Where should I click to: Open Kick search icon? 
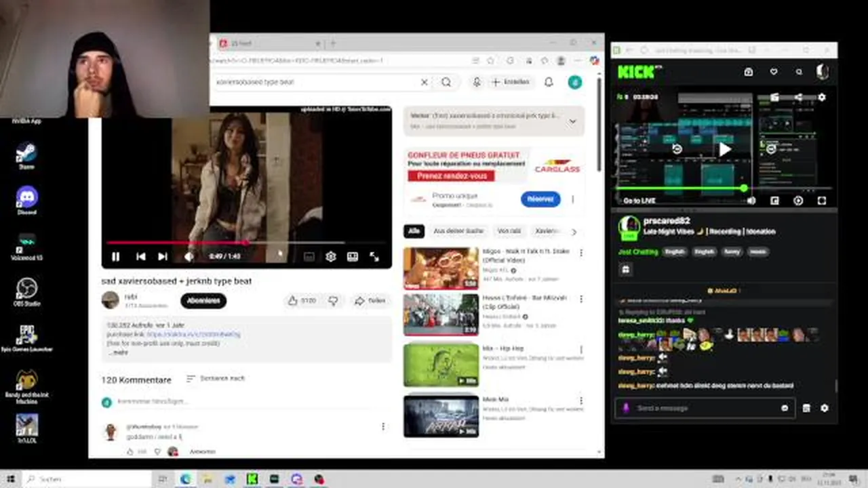click(x=799, y=72)
